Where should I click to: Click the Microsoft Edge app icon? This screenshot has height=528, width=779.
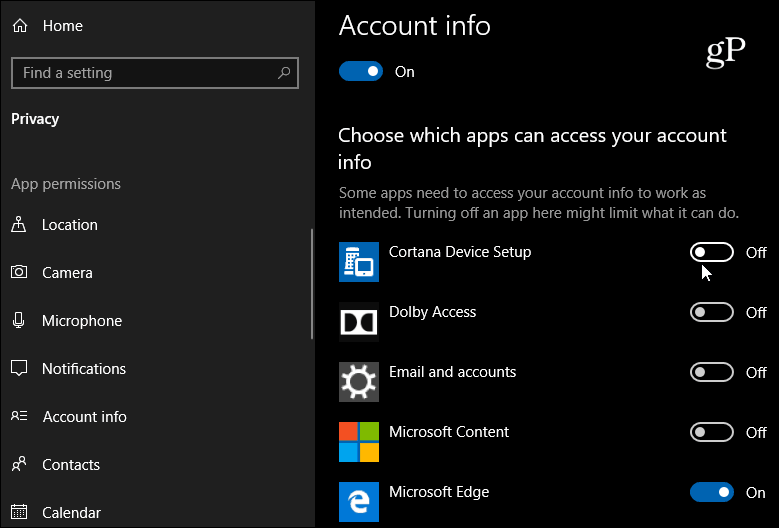pyautogui.click(x=359, y=502)
